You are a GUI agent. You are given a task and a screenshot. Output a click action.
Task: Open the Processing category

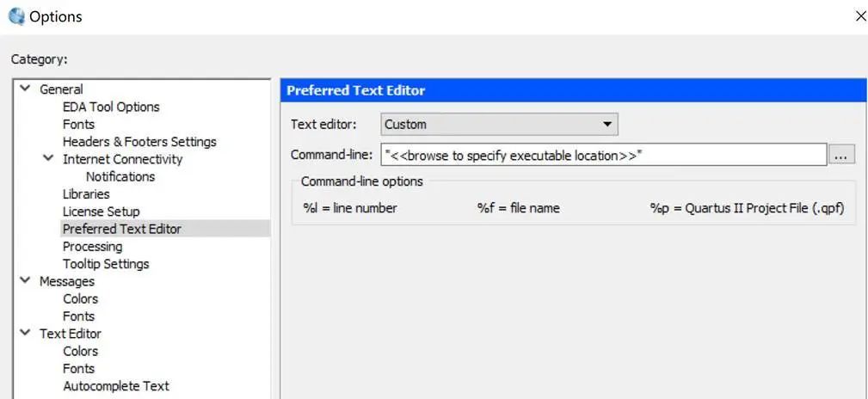92,247
